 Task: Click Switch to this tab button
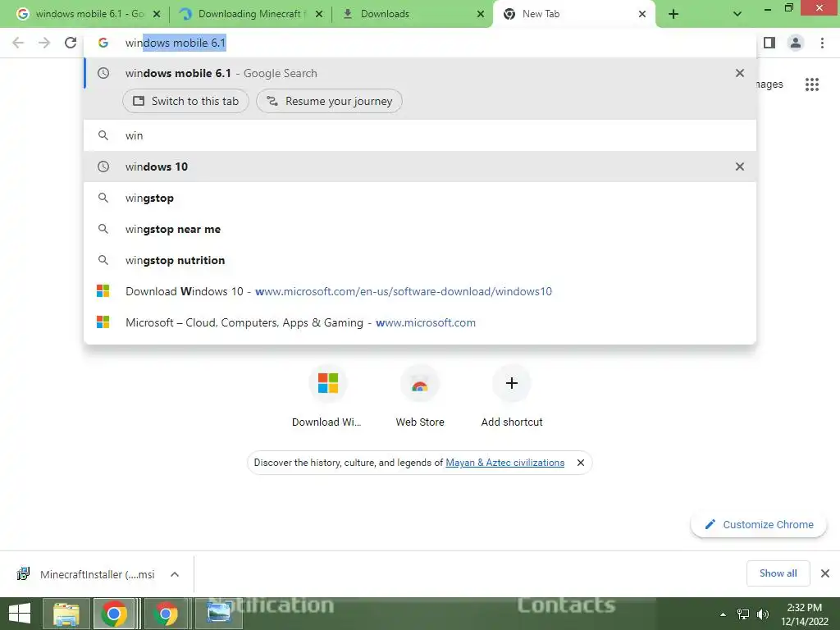[x=185, y=101]
